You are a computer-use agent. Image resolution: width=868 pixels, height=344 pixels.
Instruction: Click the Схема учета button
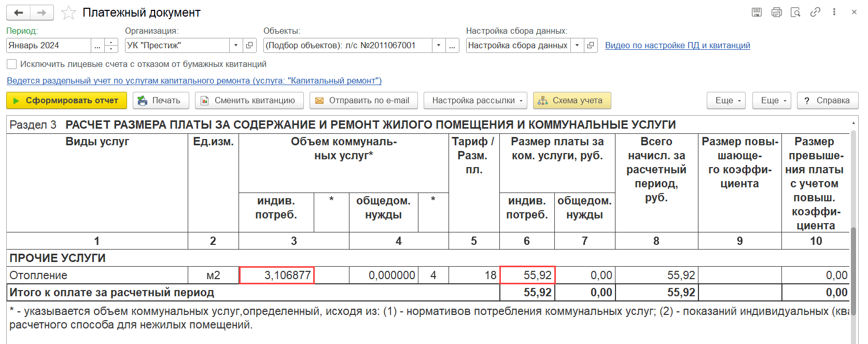pyautogui.click(x=571, y=101)
